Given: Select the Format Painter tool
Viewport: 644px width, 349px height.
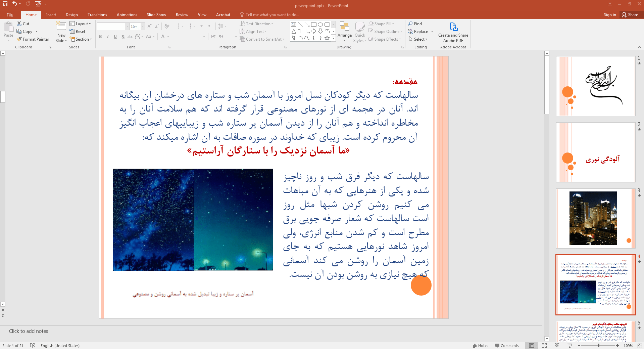Looking at the screenshot, I should (x=33, y=39).
